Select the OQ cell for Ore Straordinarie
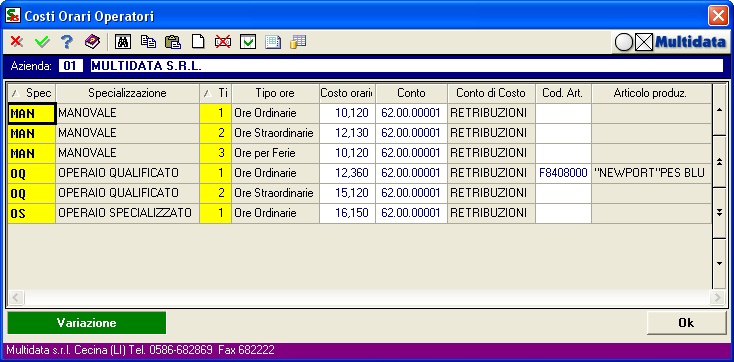The height and width of the screenshot is (362, 734). click(x=32, y=193)
